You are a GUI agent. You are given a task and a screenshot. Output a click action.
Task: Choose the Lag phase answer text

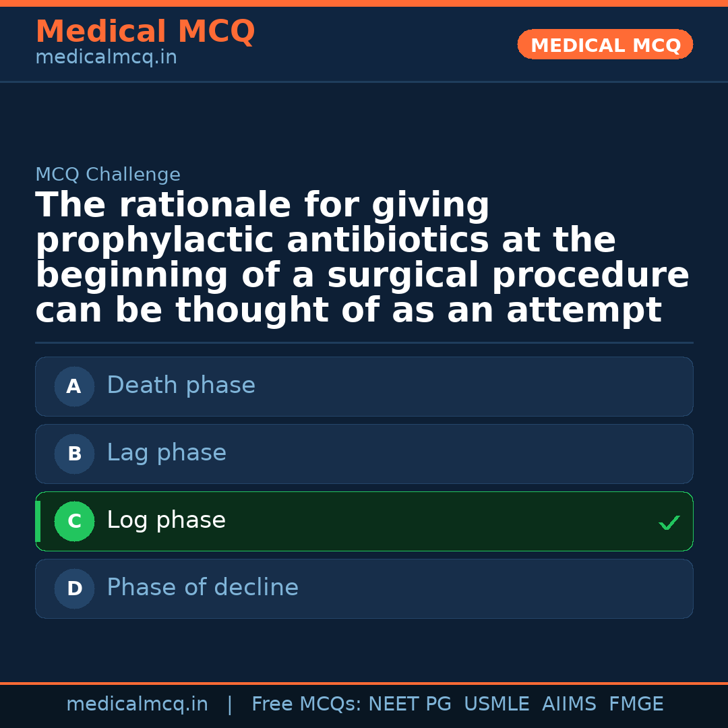[x=166, y=453]
